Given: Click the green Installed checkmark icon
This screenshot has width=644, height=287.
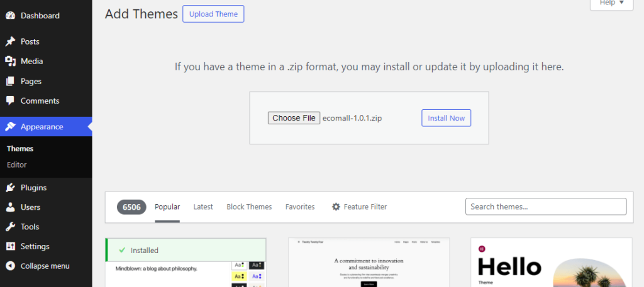Looking at the screenshot, I should 121,250.
